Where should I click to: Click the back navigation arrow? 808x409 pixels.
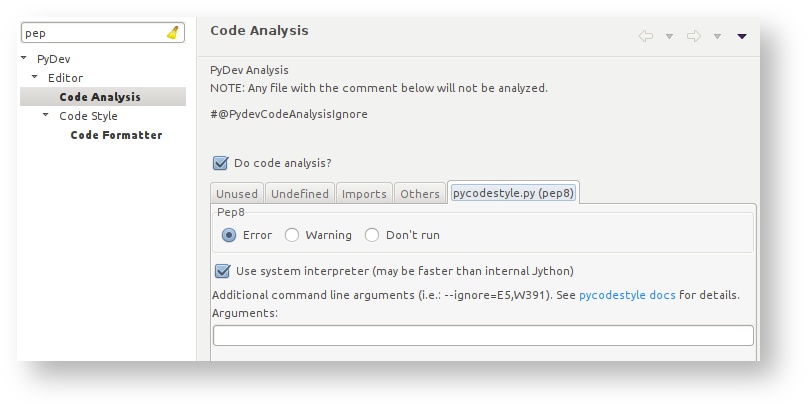646,36
